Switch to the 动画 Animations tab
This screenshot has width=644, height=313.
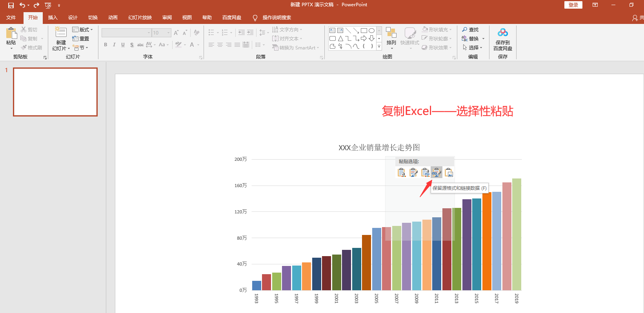point(113,18)
